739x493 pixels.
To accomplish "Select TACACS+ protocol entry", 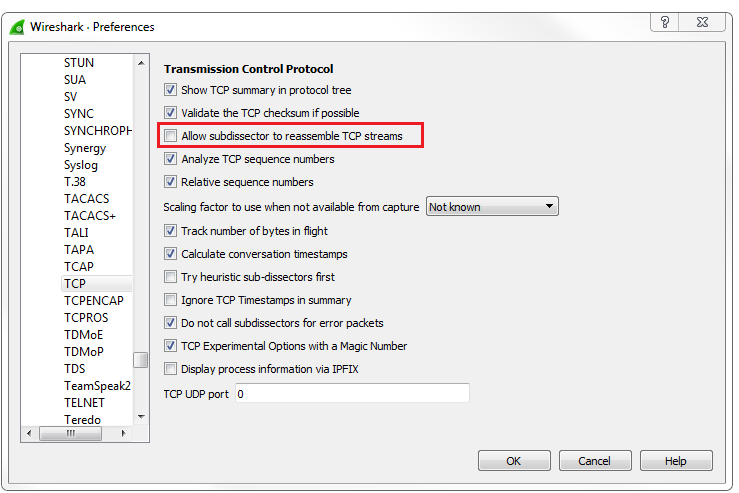I will point(90,216).
